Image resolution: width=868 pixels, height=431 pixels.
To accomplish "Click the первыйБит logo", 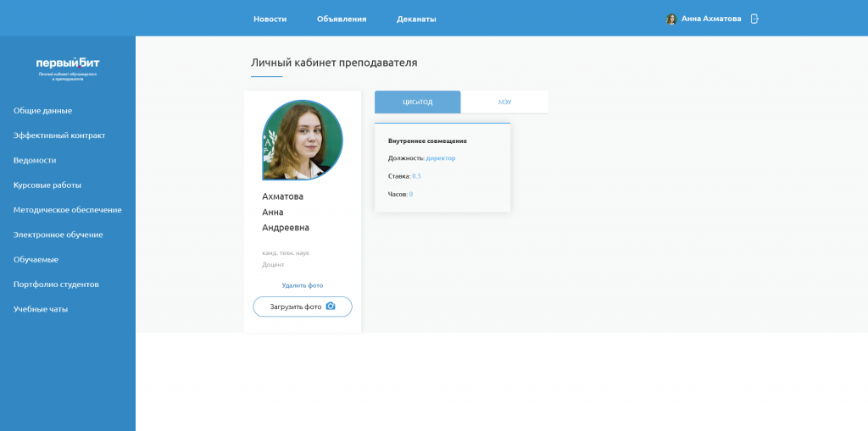I will tap(68, 63).
